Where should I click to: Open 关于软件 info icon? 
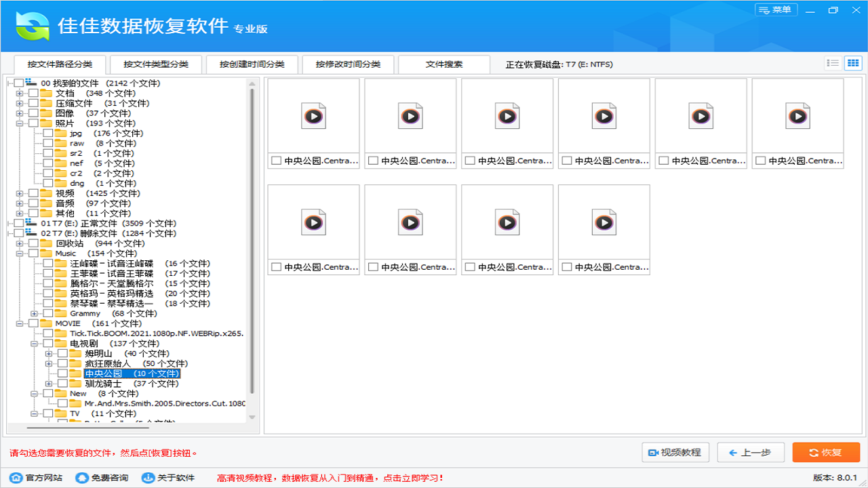tap(148, 477)
